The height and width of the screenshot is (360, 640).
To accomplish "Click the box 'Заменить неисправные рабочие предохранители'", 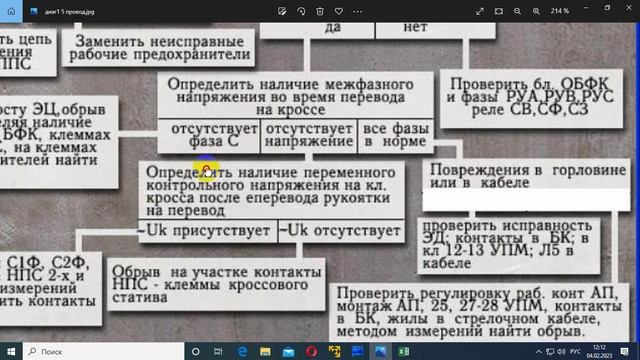I will (158, 48).
